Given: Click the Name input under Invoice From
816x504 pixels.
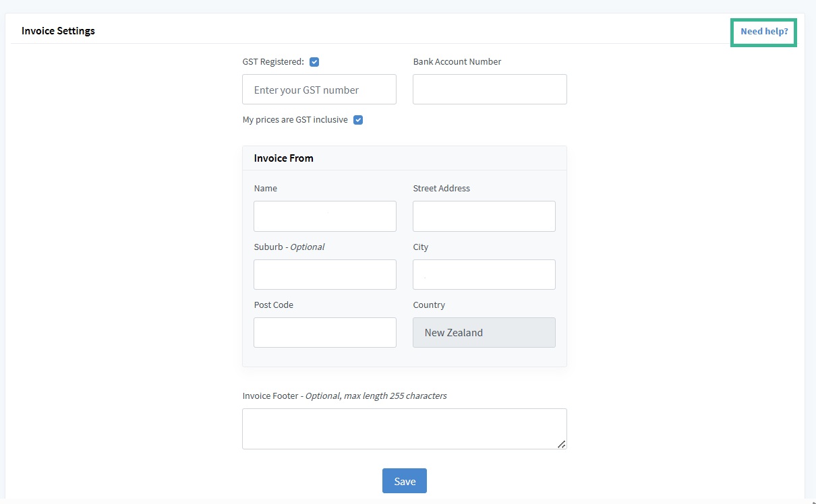Looking at the screenshot, I should [x=325, y=216].
